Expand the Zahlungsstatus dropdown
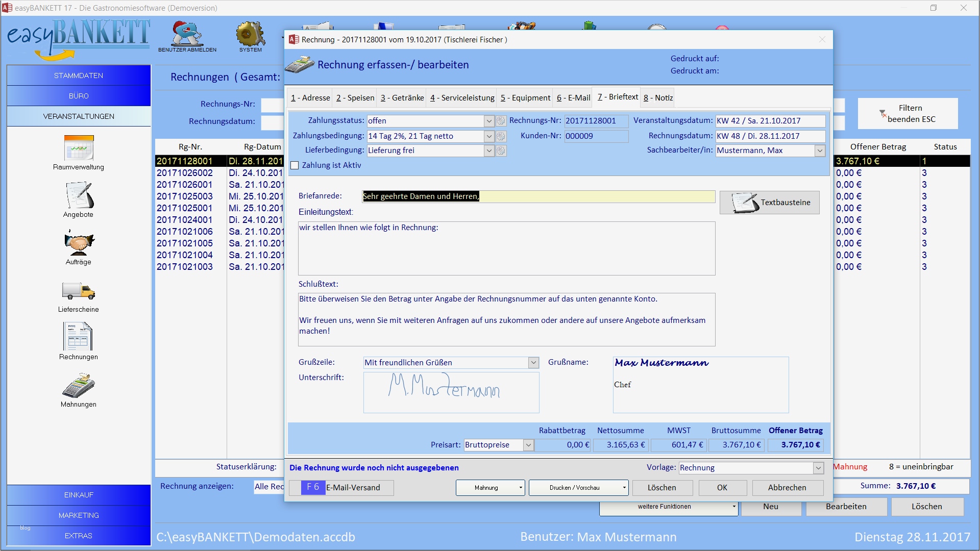 489,121
